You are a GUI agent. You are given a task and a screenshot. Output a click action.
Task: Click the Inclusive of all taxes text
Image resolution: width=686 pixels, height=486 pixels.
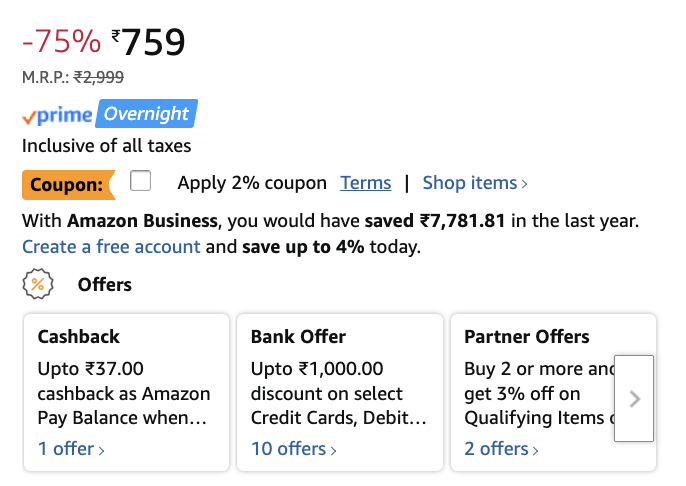click(106, 146)
